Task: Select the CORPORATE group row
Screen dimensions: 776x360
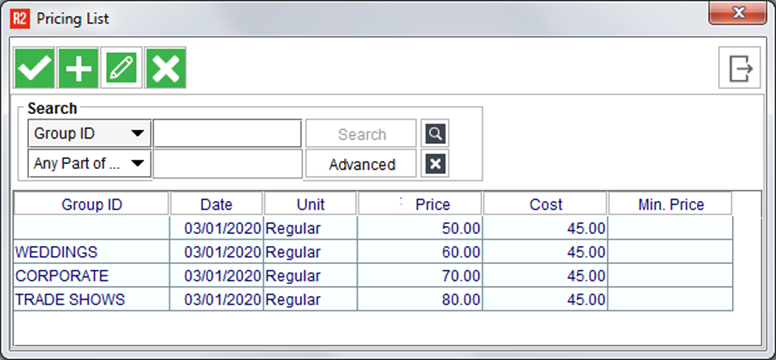Action: pos(373,275)
